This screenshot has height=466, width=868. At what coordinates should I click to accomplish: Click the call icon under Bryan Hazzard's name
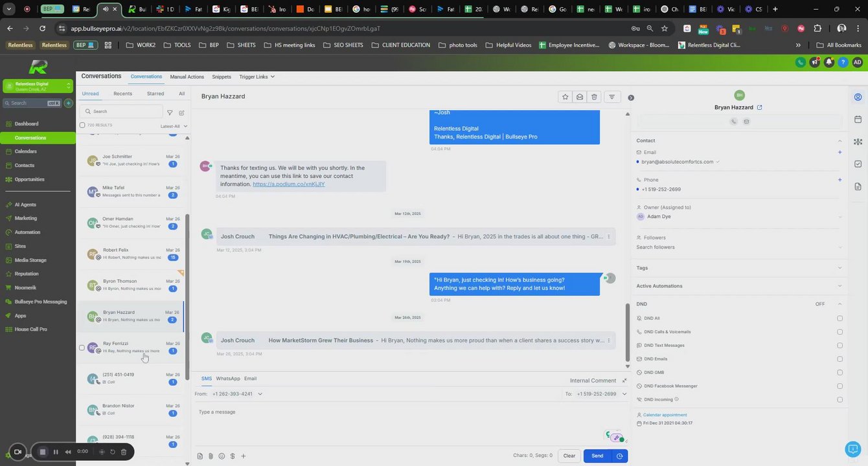tap(734, 122)
